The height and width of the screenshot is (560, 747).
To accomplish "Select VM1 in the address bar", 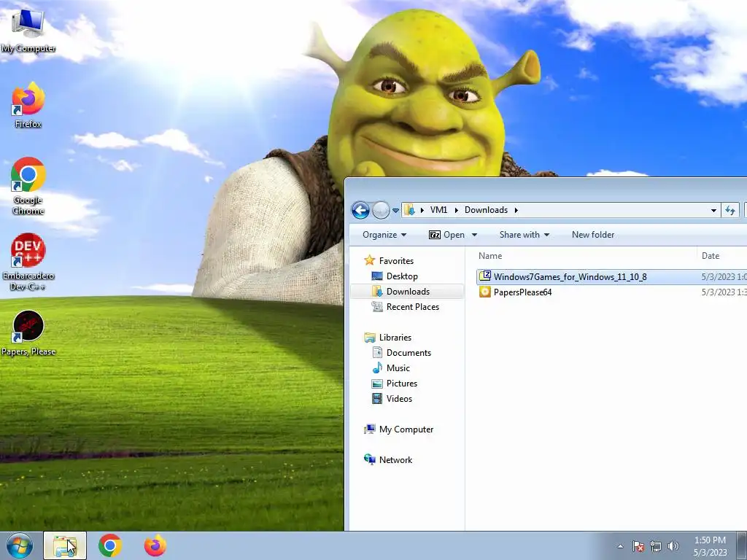I will click(438, 210).
